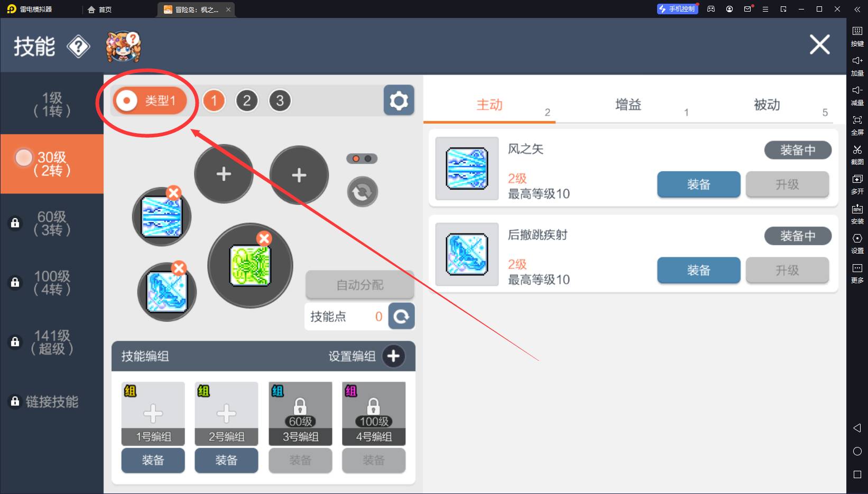Tap the locked 3号编组 slot

tap(300, 413)
